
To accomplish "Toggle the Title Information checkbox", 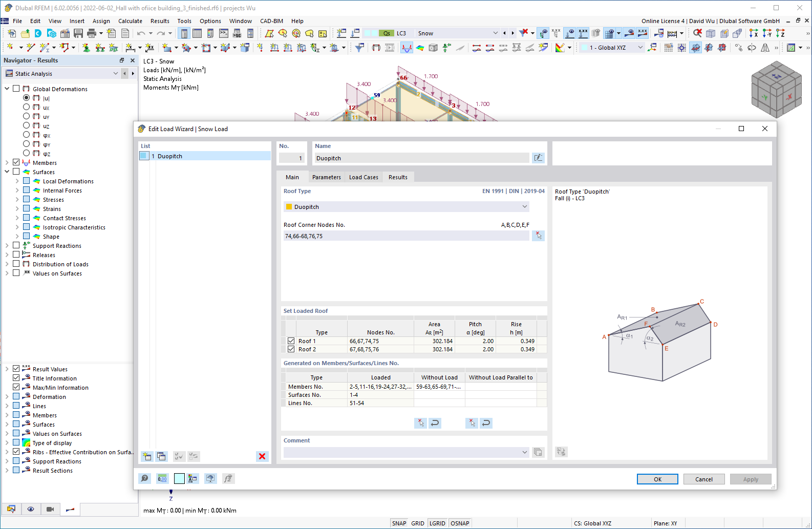I will coord(16,378).
